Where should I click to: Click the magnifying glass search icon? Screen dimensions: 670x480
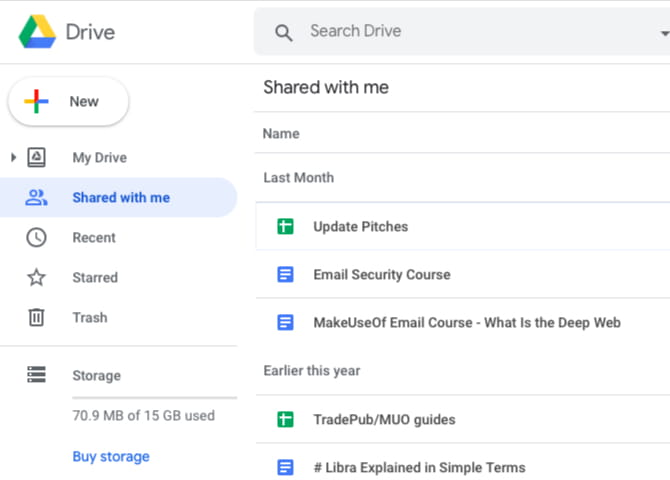(284, 32)
